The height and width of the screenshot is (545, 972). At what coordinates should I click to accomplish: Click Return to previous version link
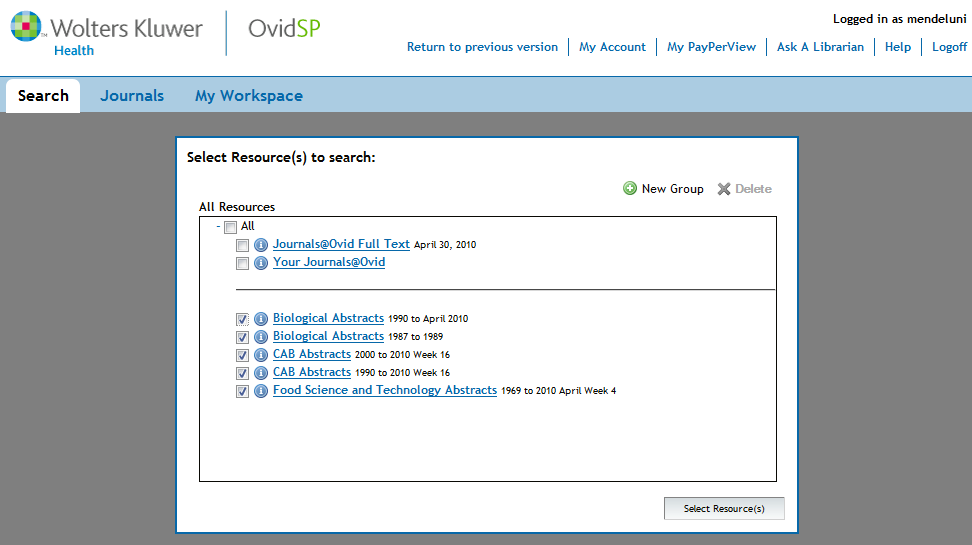pos(482,47)
